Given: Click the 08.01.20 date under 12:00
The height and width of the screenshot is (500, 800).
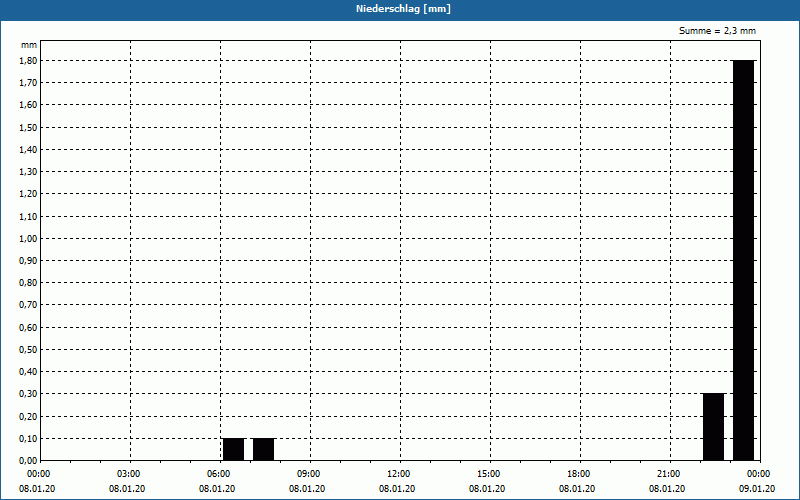Looking at the screenshot, I should (x=396, y=489).
